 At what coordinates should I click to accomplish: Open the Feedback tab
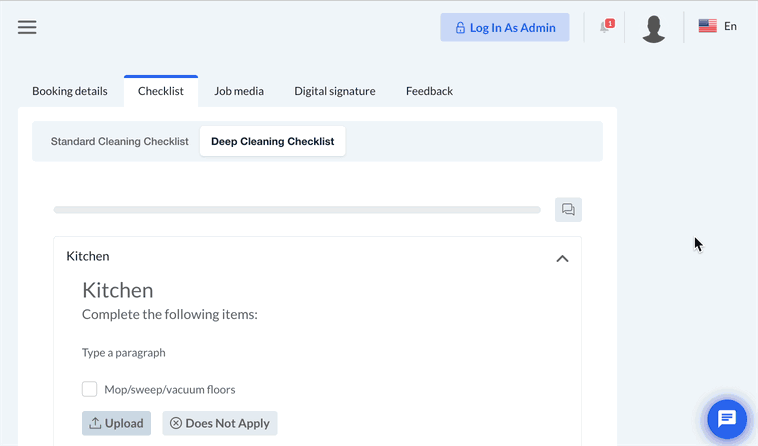[x=429, y=91]
